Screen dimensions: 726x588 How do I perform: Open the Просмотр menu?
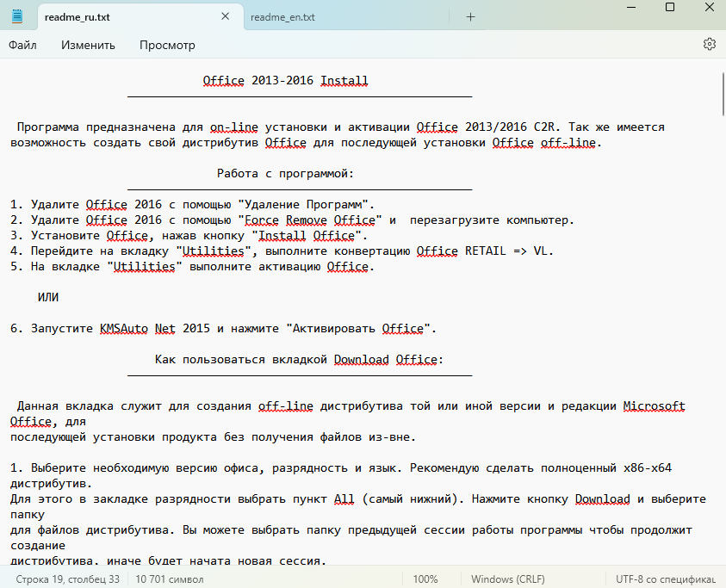tap(167, 45)
